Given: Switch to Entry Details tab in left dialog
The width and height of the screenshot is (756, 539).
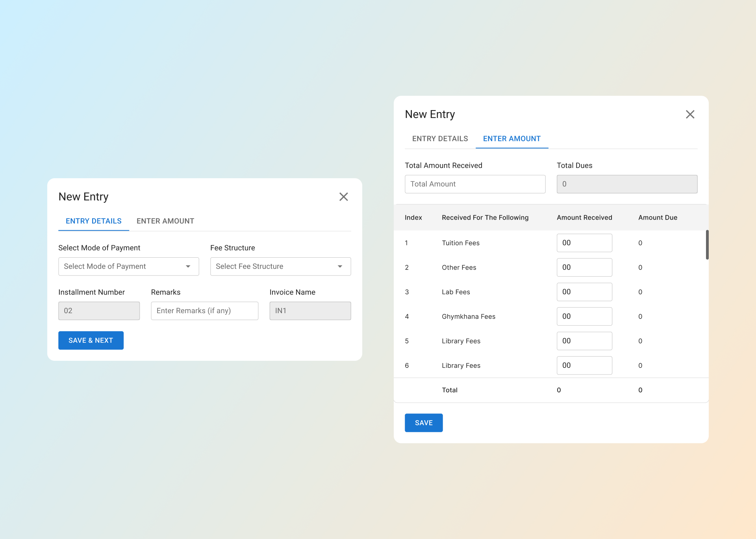Looking at the screenshot, I should [94, 221].
